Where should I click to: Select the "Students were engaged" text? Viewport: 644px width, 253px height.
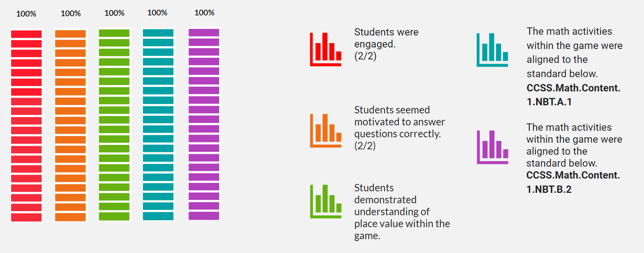(386, 38)
